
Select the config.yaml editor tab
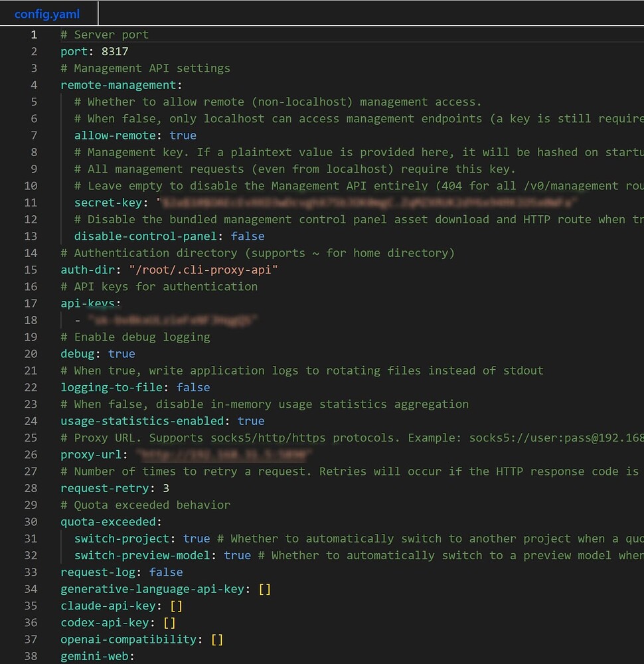47,14
